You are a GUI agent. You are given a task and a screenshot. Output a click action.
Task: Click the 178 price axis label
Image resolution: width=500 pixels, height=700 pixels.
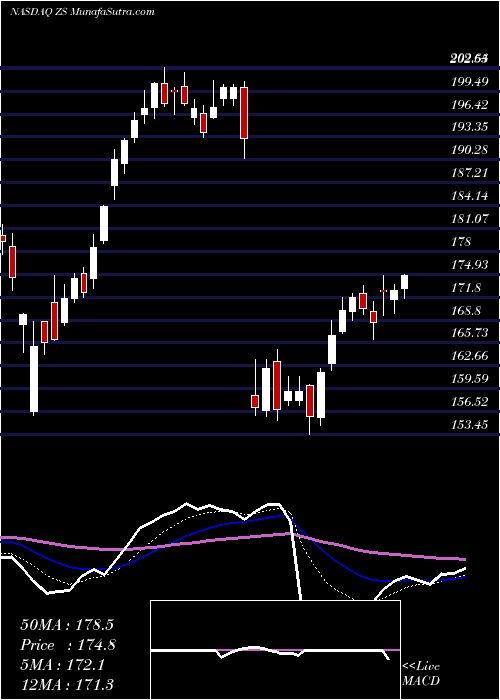(461, 242)
